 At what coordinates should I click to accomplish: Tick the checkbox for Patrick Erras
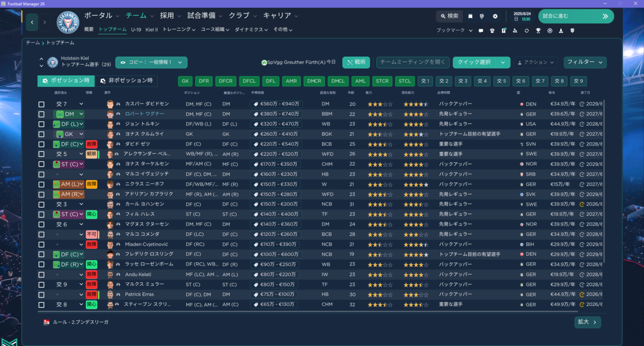tap(41, 295)
